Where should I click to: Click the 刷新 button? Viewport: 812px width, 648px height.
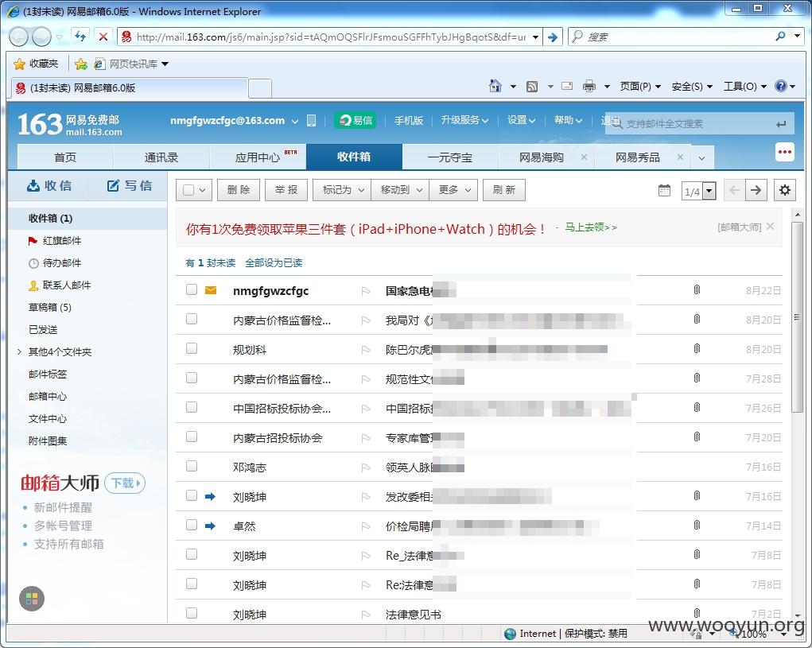tap(504, 190)
